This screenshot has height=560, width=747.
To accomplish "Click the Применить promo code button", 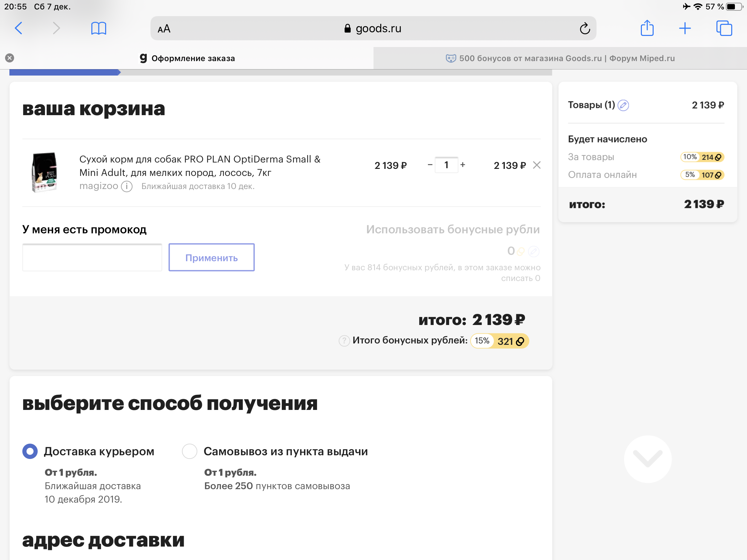I will 211,258.
